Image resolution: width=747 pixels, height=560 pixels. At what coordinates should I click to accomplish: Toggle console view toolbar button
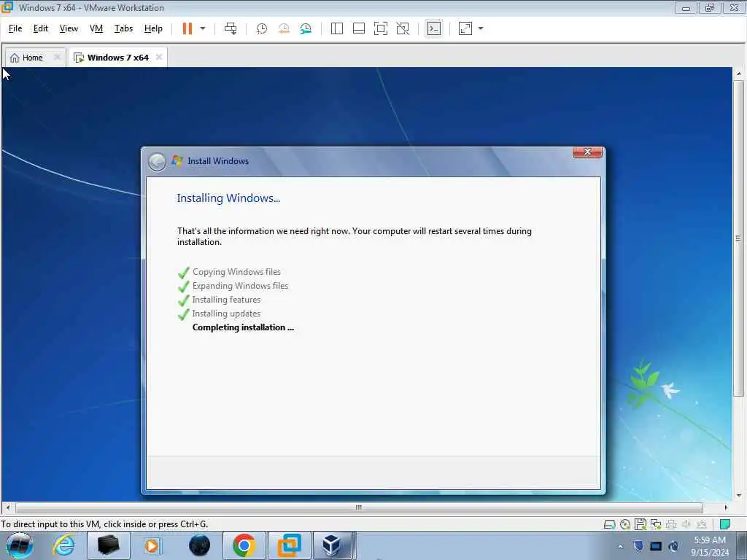[x=433, y=28]
